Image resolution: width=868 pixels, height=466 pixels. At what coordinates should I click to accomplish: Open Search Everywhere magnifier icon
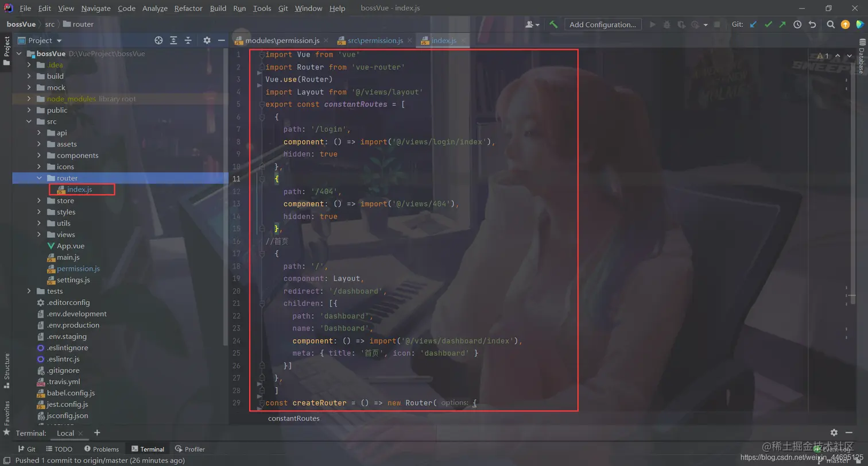coord(831,25)
